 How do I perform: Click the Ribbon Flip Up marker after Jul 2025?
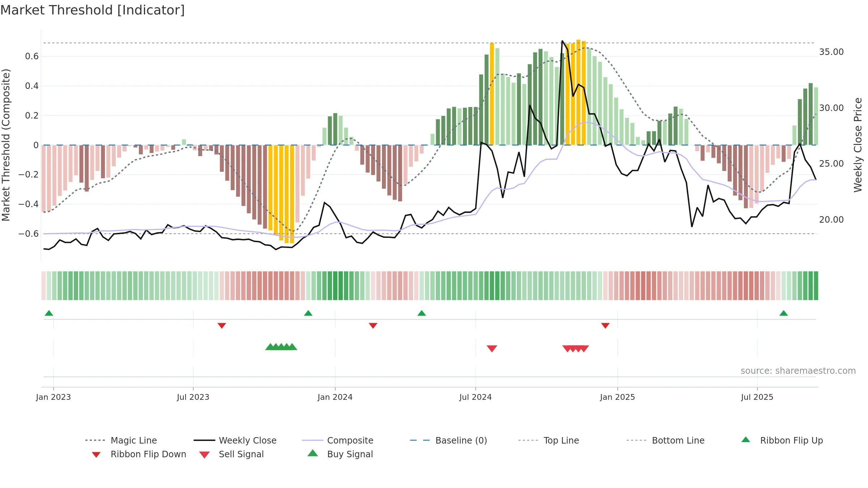784,313
